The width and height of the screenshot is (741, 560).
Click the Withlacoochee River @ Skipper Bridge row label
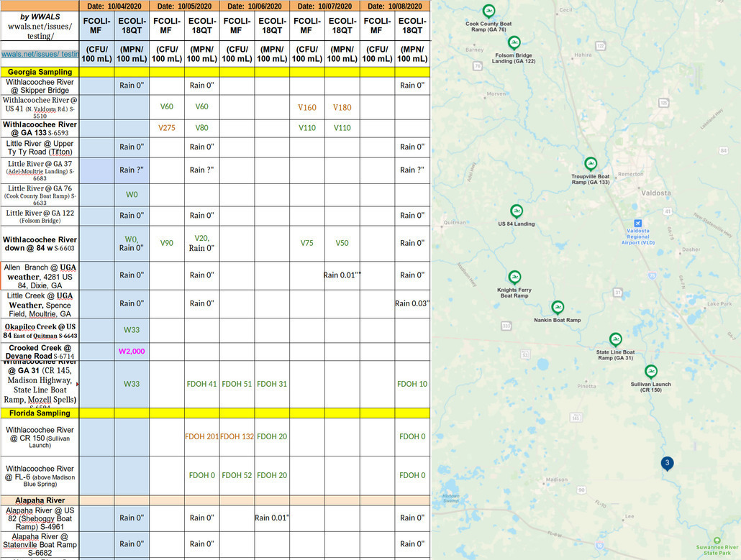[40, 86]
